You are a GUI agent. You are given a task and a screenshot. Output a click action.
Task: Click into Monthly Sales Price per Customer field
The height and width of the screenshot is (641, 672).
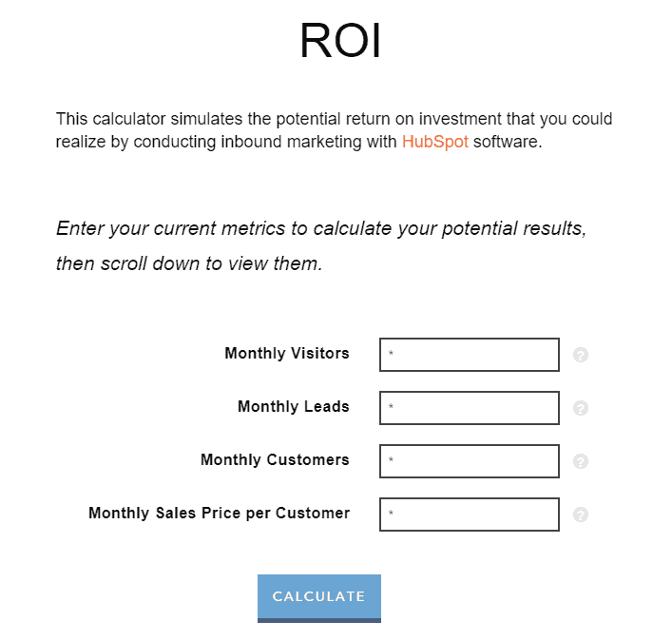470,515
